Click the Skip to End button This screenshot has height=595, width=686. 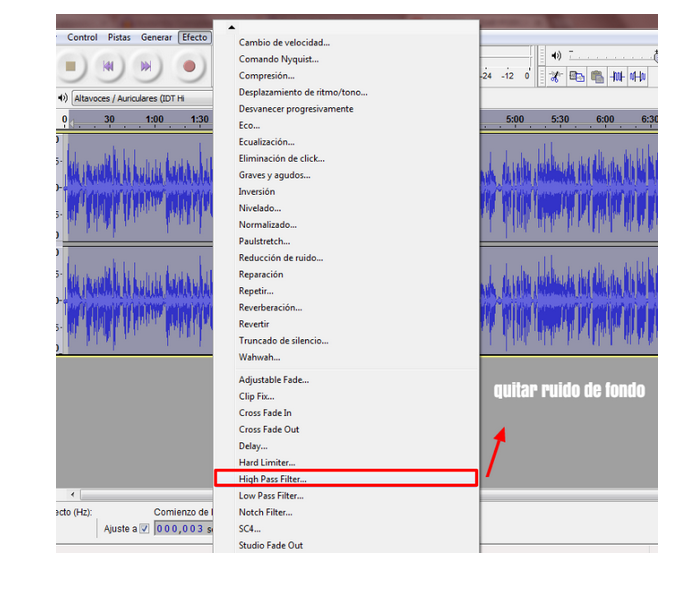point(146,67)
